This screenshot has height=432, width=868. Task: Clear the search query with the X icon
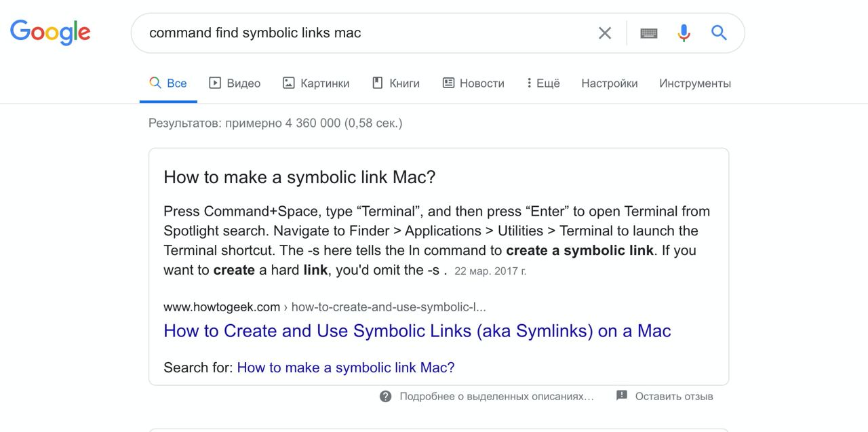click(605, 33)
